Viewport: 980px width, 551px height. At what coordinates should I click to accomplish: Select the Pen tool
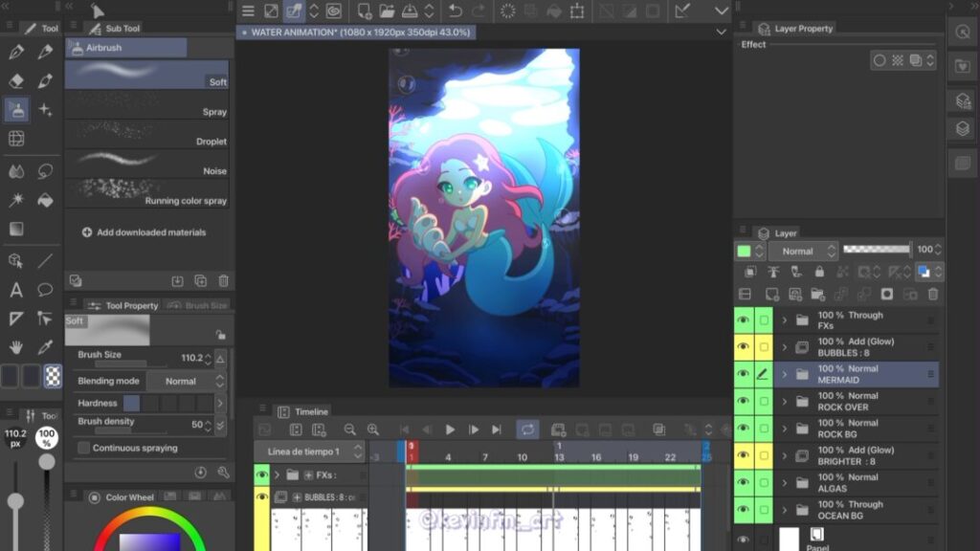[17, 52]
